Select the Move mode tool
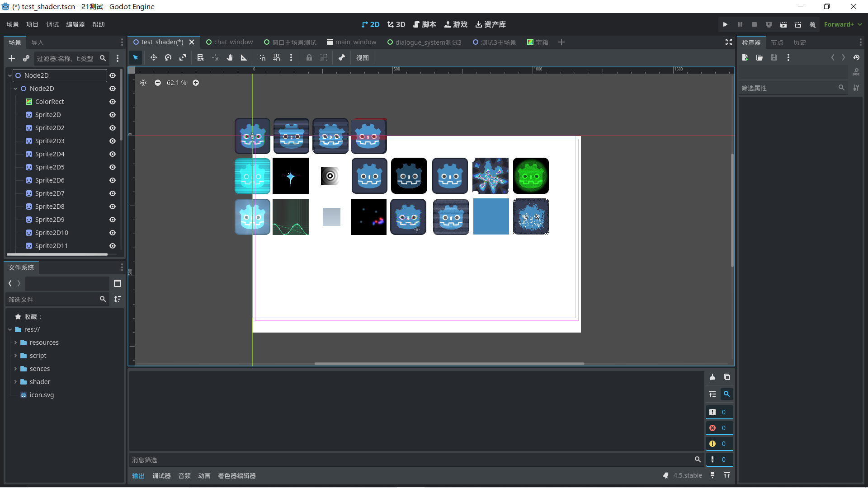 [x=154, y=58]
